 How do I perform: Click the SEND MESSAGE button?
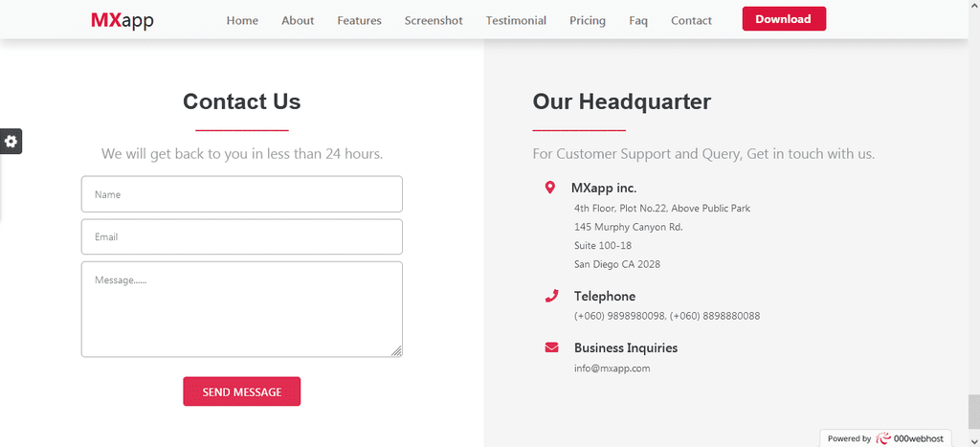(x=242, y=391)
